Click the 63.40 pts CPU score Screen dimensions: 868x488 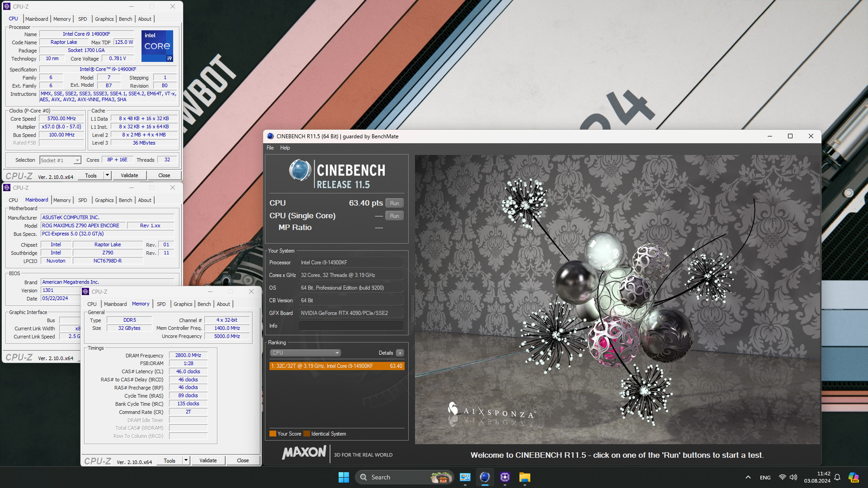click(366, 203)
